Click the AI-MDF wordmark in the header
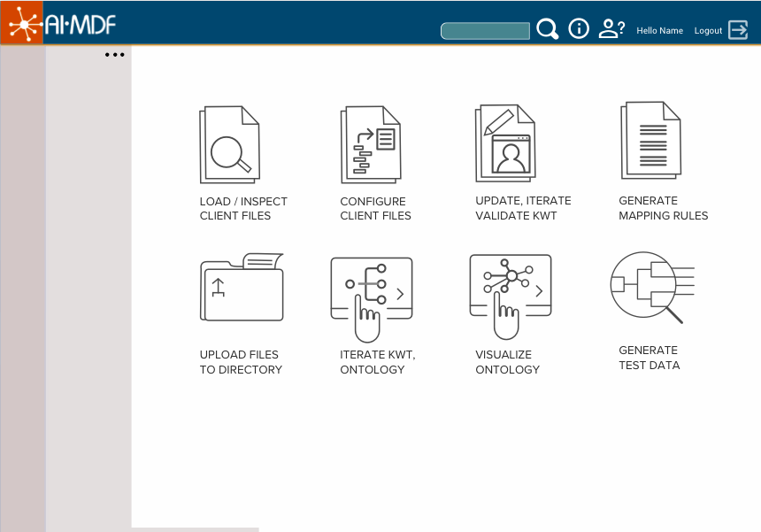This screenshot has height=532, width=761. tap(81, 26)
